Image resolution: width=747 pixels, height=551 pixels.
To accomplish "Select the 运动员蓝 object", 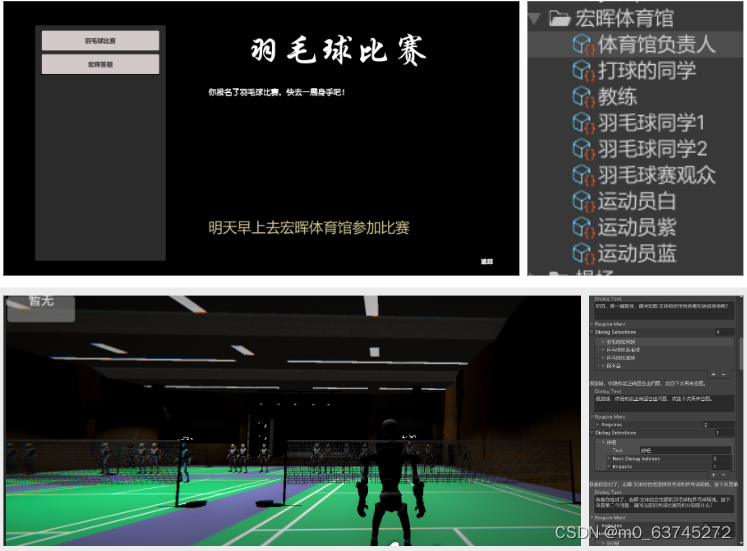I will (x=635, y=253).
